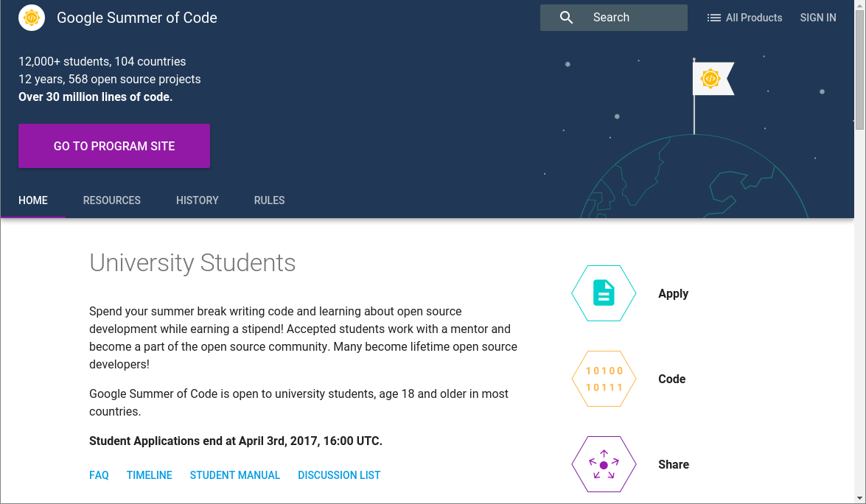Click the Sign In link
This screenshot has width=866, height=504.
pos(818,18)
